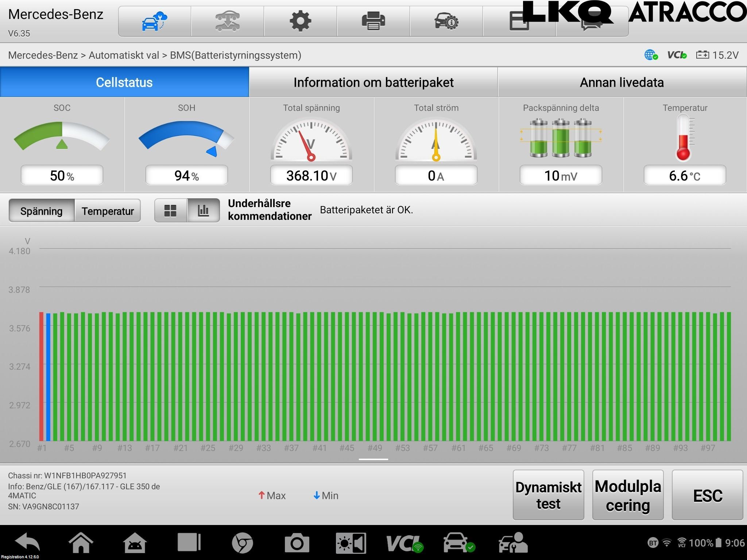Open the brightness and volume icon
Viewport: 747px width, 560px height.
pyautogui.click(x=351, y=543)
